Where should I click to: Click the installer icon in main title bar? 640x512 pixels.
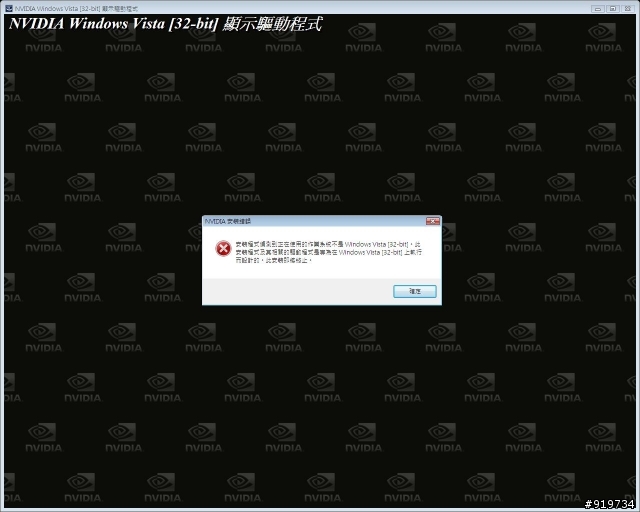click(x=9, y=8)
